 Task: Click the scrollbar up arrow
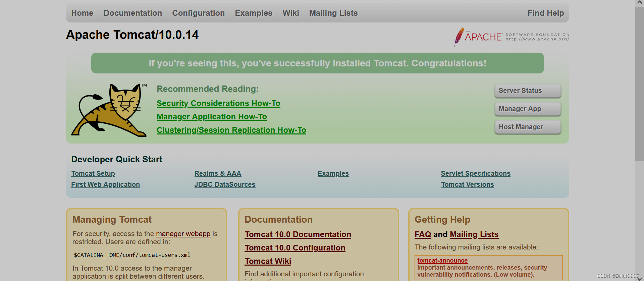pos(639,3)
